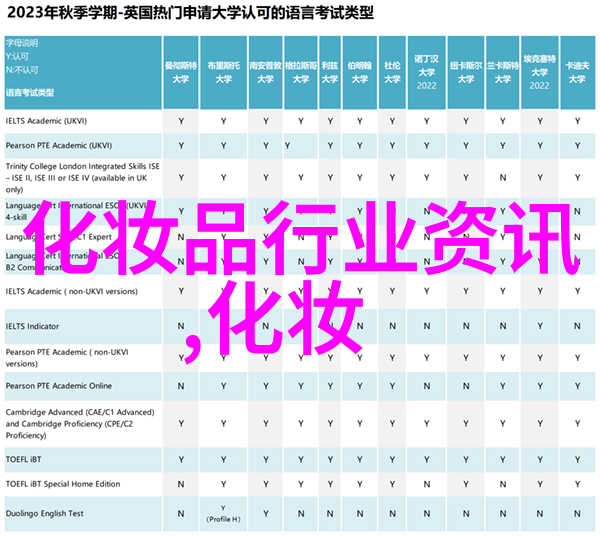Click the '语言考试类型' header label

coord(30,93)
